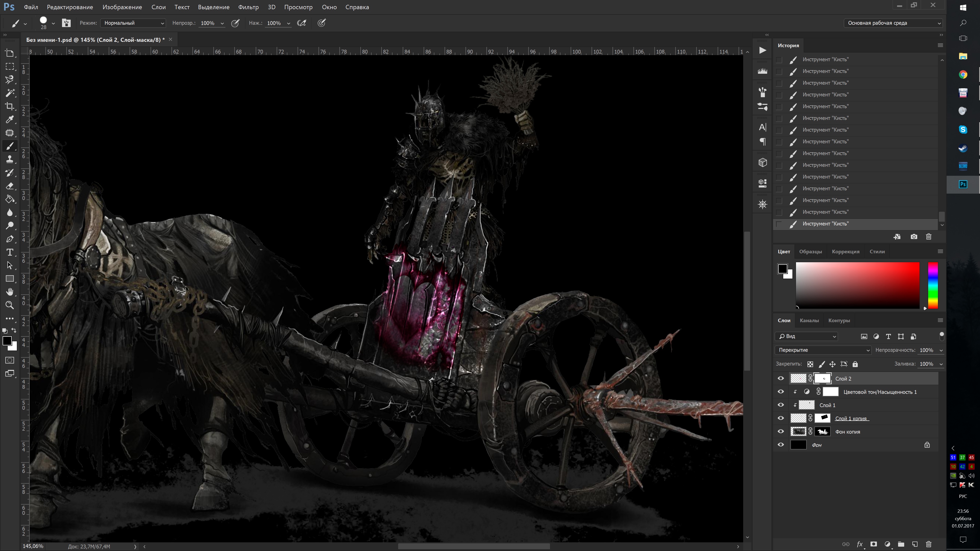980x551 pixels.
Task: Open the 3D panel cube icon
Action: click(x=762, y=163)
